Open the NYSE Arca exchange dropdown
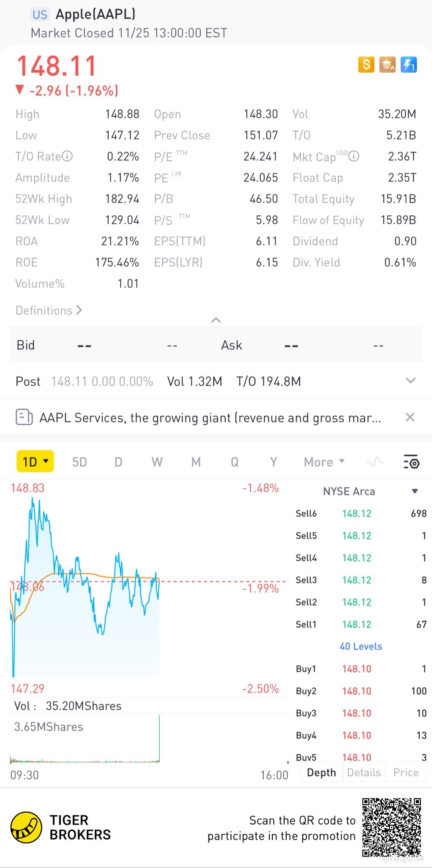 [415, 491]
